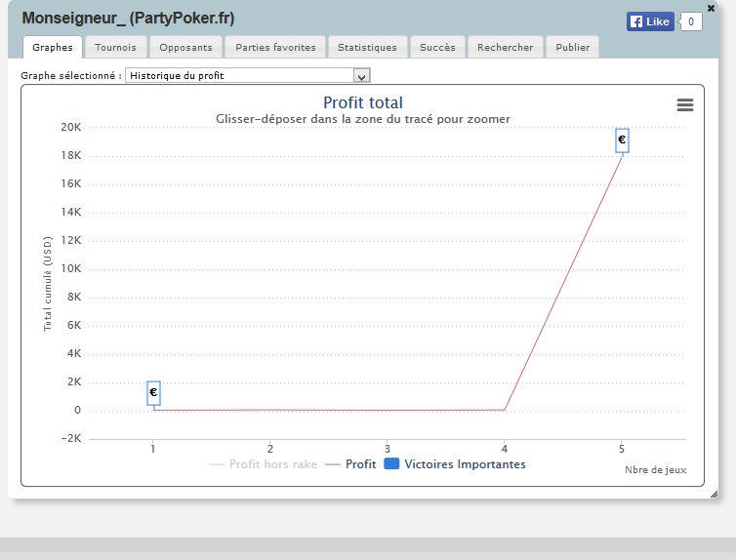Close the player popup window
736x560 pixels.
pos(712,8)
